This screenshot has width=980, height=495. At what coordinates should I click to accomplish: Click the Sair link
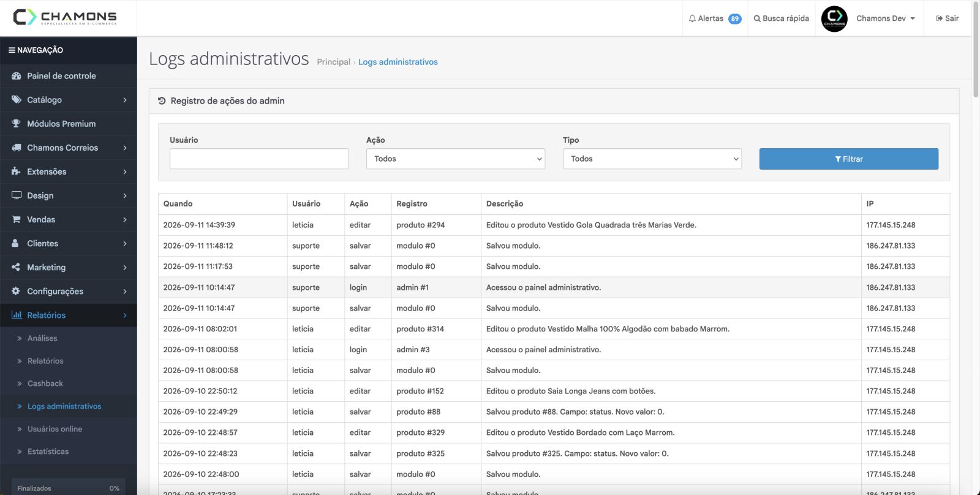[x=947, y=18]
